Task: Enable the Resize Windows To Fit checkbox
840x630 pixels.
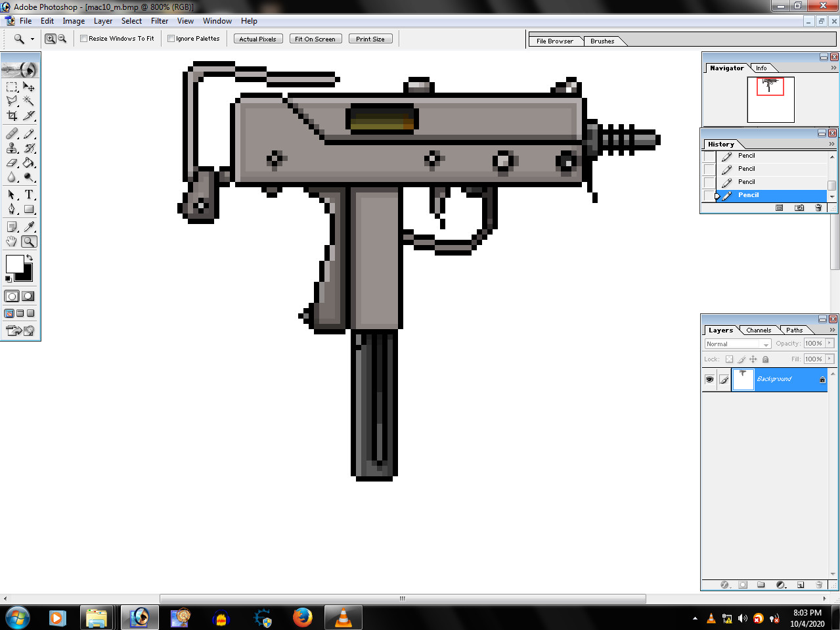Action: 83,38
